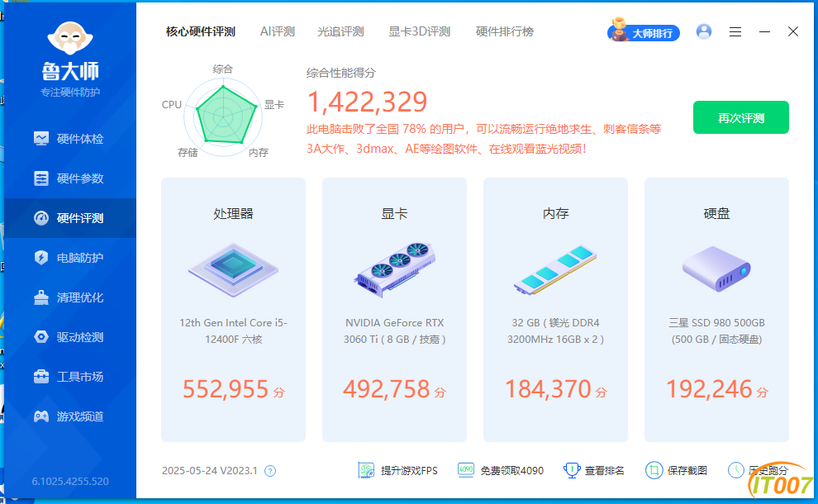
Task: Click the 硬盘 disk drive icon
Action: (x=716, y=269)
